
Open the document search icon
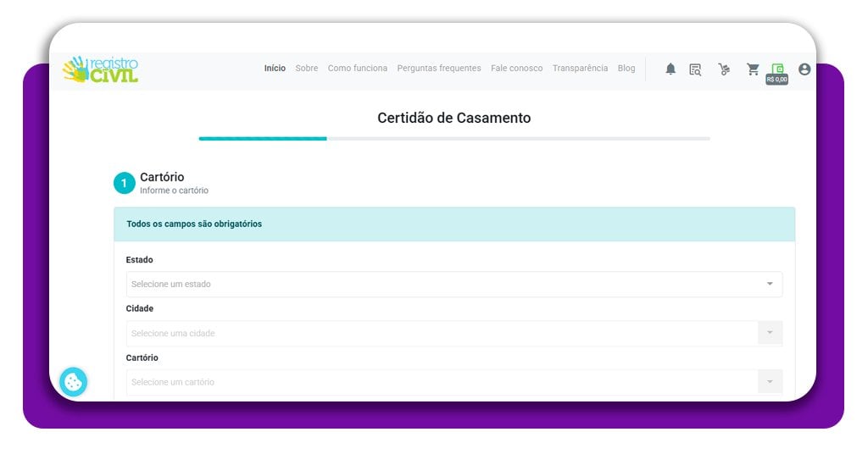point(695,69)
